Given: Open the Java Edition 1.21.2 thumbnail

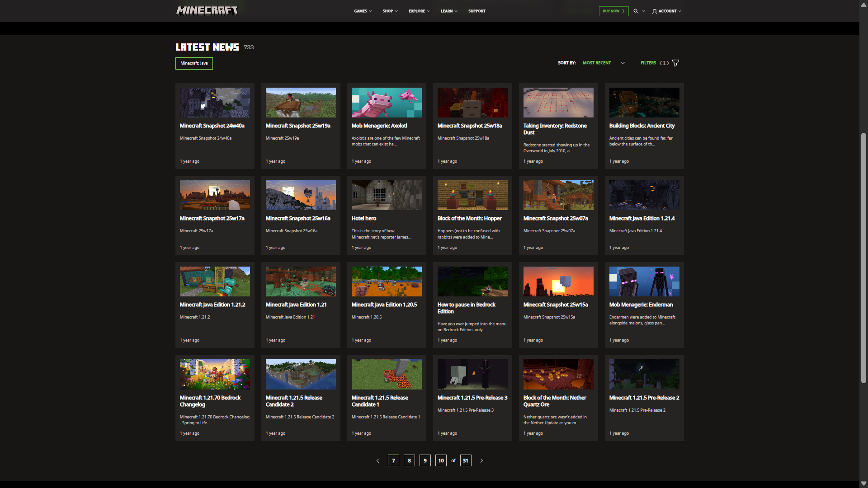Looking at the screenshot, I should pyautogui.click(x=215, y=282).
